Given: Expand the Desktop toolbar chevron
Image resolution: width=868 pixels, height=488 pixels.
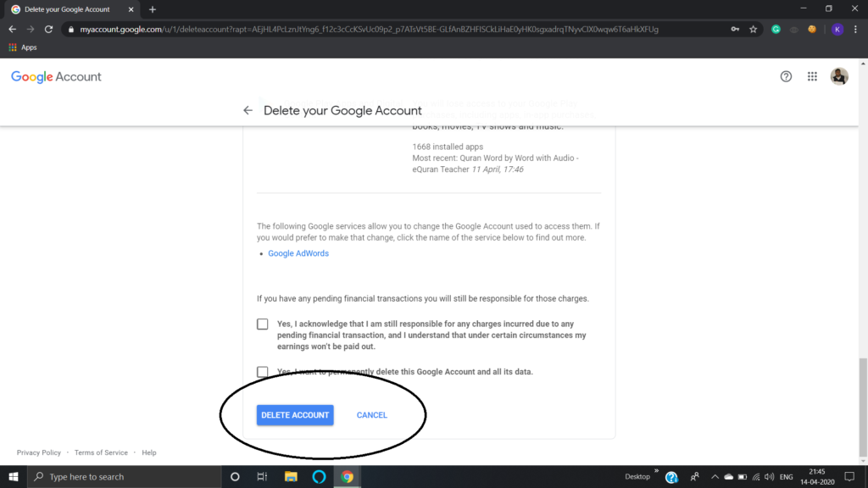Looking at the screenshot, I should [x=657, y=471].
